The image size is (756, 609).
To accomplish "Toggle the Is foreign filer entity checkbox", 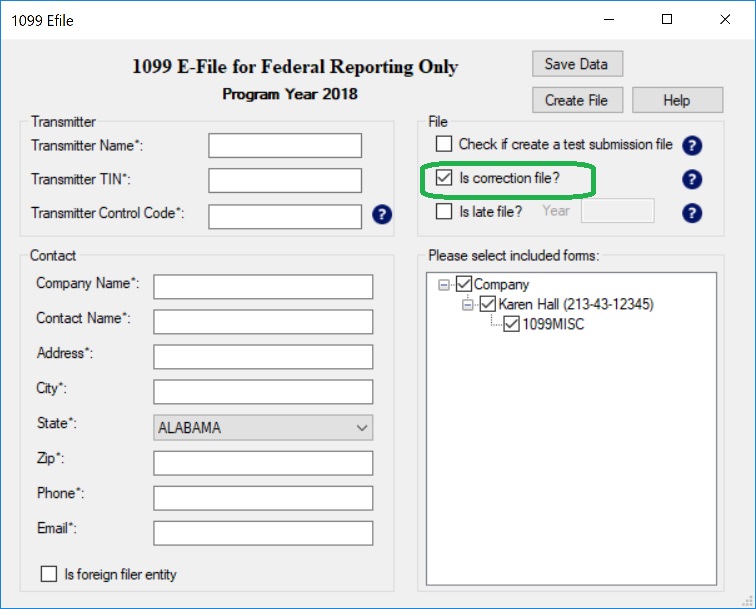I will [49, 574].
